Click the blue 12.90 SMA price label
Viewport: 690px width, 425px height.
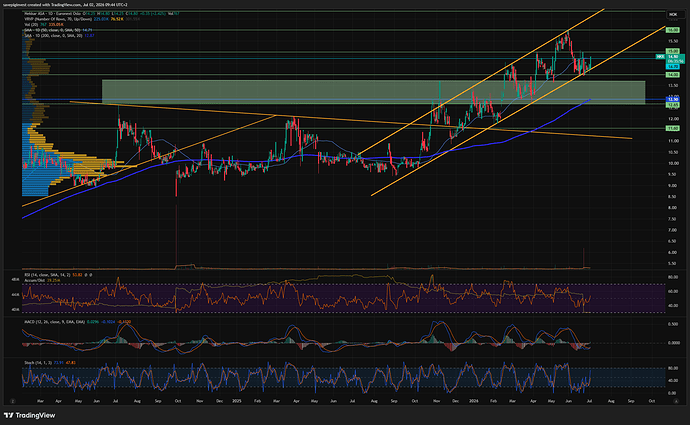[x=672, y=99]
